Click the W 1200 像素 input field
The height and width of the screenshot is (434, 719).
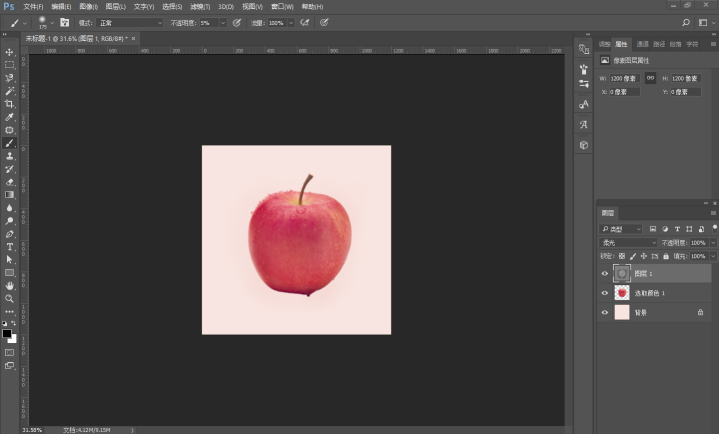pos(625,78)
